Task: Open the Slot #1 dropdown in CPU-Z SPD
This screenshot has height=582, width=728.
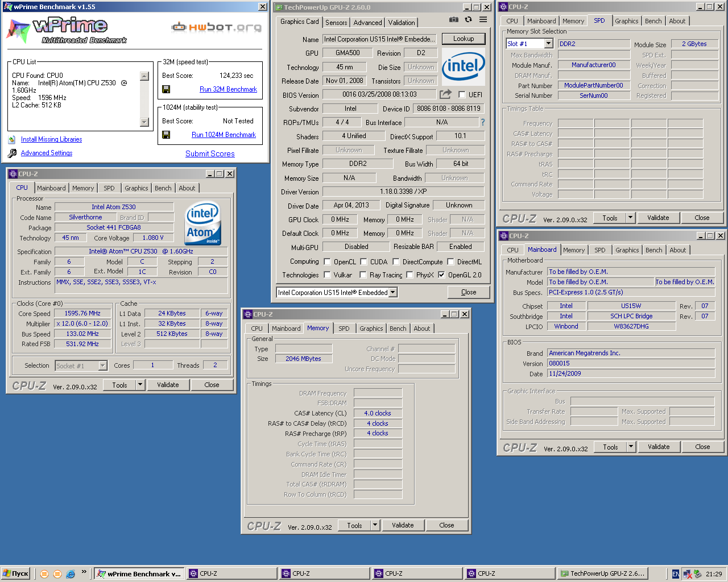Action: [x=548, y=44]
